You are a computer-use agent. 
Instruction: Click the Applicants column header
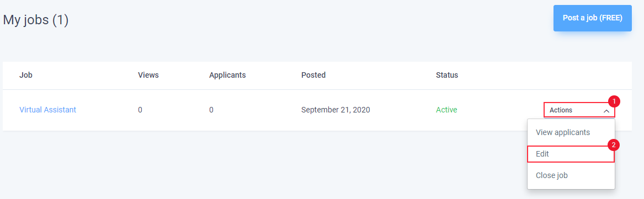pos(227,75)
